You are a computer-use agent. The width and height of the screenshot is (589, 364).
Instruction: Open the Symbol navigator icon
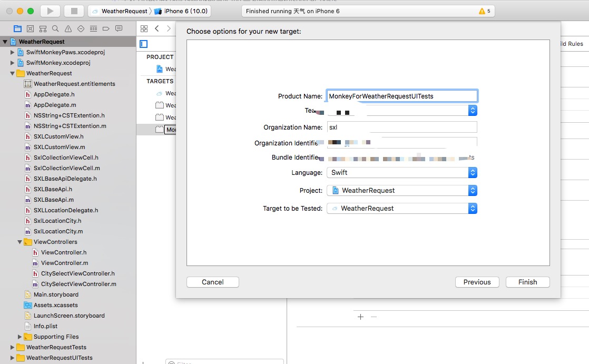[x=31, y=28]
